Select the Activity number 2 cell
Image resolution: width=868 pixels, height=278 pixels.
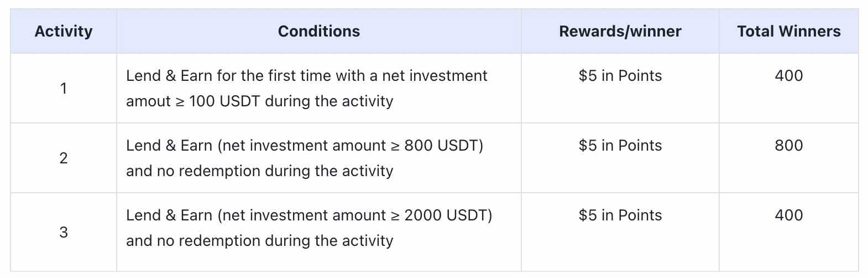[x=64, y=158]
